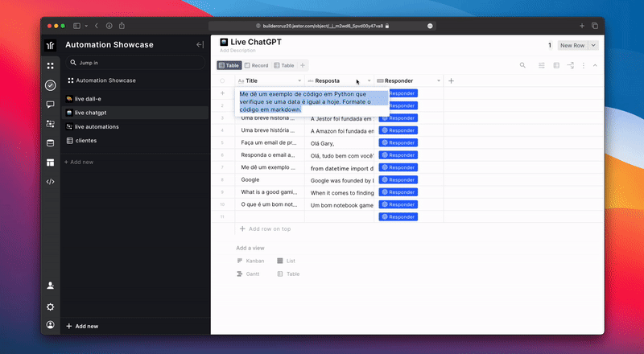Select Title cell 'Faça um email de pr...'
The height and width of the screenshot is (354, 644).
[x=270, y=143]
